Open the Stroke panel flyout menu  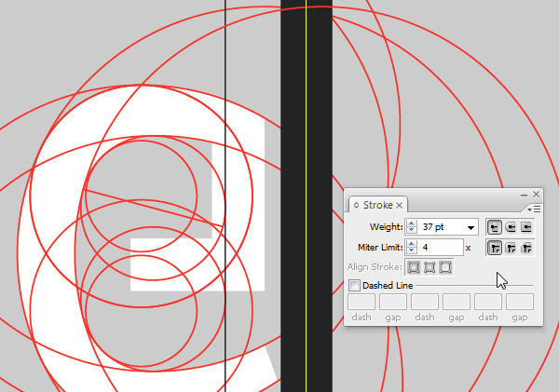(535, 209)
